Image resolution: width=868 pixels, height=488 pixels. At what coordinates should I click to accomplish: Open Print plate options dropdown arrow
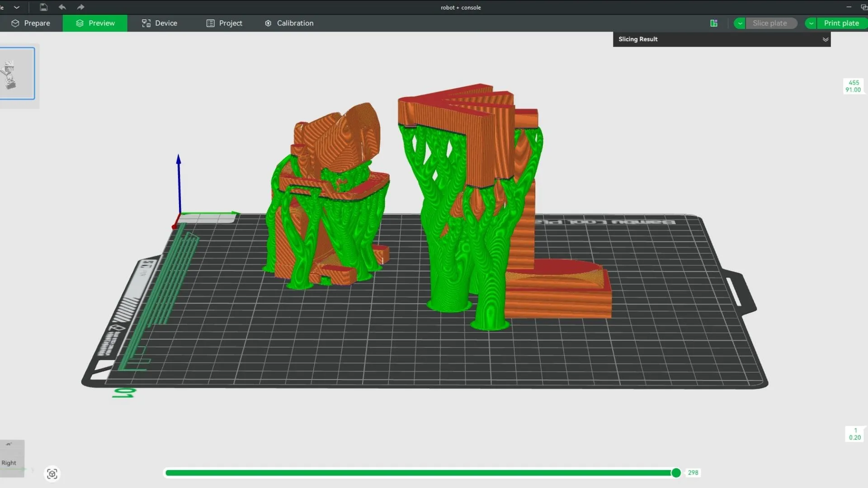click(x=811, y=23)
